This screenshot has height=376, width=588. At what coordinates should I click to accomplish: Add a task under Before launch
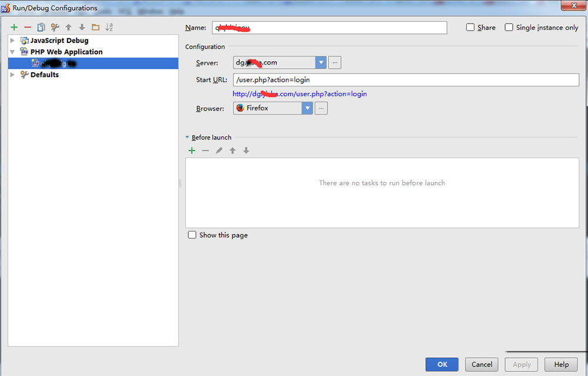click(192, 150)
